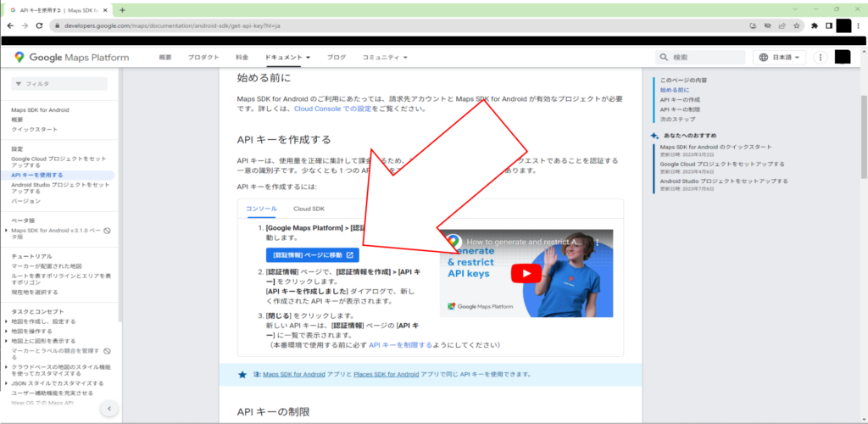Click the browser address bar URL
Image resolution: width=868 pixels, height=424 pixels.
pyautogui.click(x=172, y=26)
